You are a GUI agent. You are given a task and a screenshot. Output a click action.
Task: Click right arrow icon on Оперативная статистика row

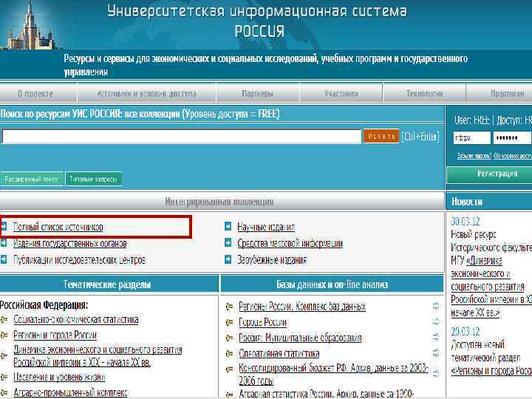[436, 353]
